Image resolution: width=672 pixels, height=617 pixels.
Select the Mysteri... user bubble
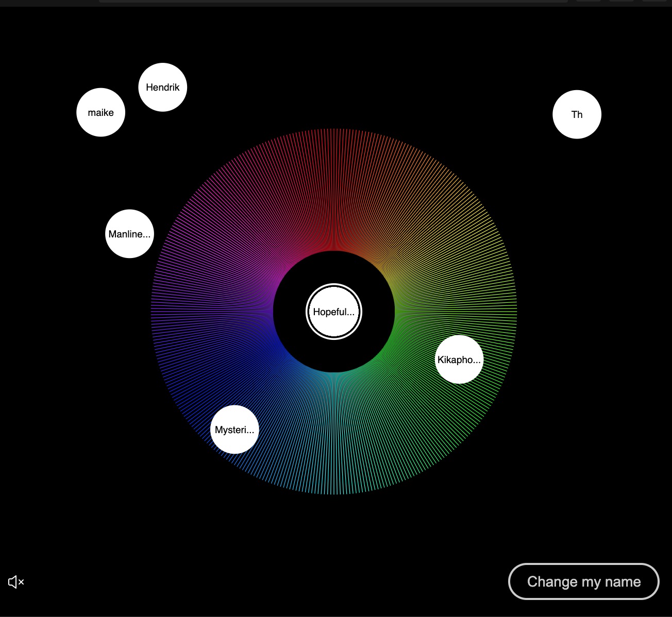click(234, 430)
